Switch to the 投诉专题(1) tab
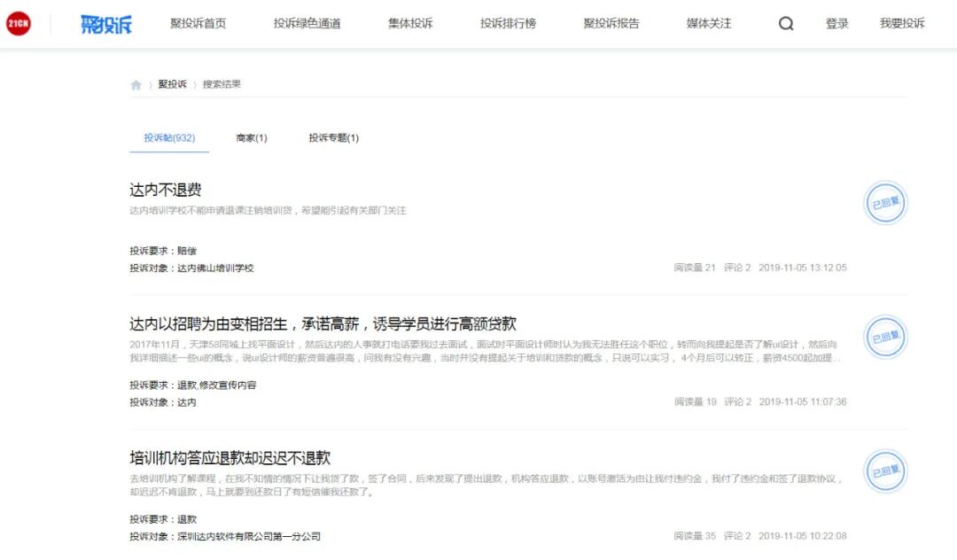957x560 pixels. [333, 137]
